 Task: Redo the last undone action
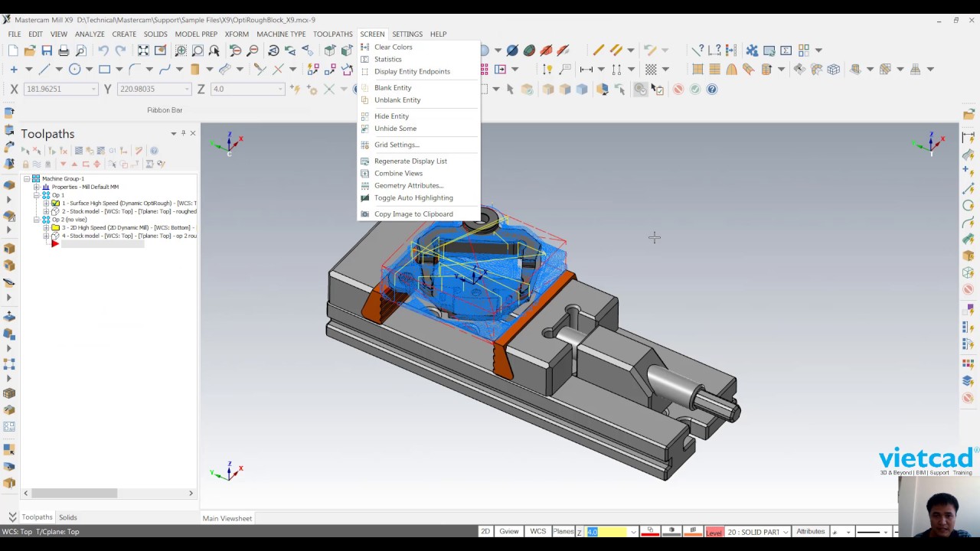click(x=120, y=51)
